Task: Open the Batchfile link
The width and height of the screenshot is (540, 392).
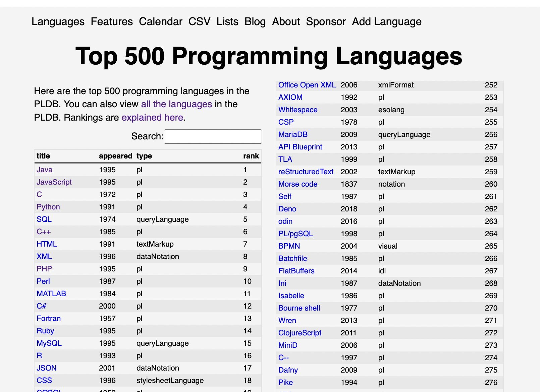Action: pos(293,259)
